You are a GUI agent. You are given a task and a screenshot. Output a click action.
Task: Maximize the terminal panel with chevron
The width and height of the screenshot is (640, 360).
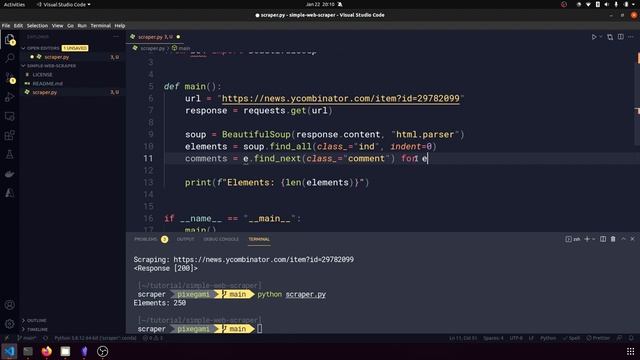click(x=623, y=239)
